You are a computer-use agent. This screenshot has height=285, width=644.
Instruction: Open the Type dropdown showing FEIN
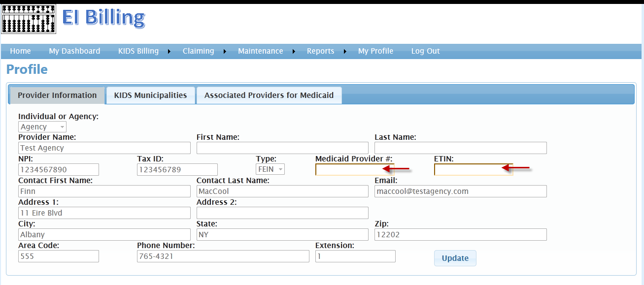coord(270,169)
